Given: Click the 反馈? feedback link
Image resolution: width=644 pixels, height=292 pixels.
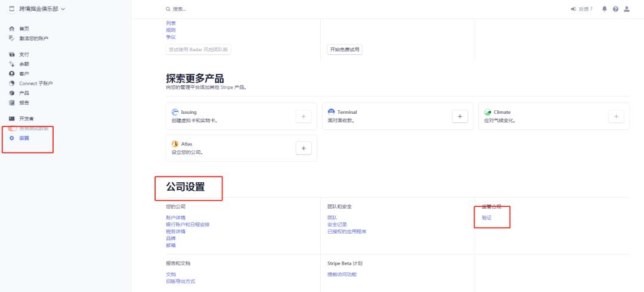Looking at the screenshot, I should 586,9.
